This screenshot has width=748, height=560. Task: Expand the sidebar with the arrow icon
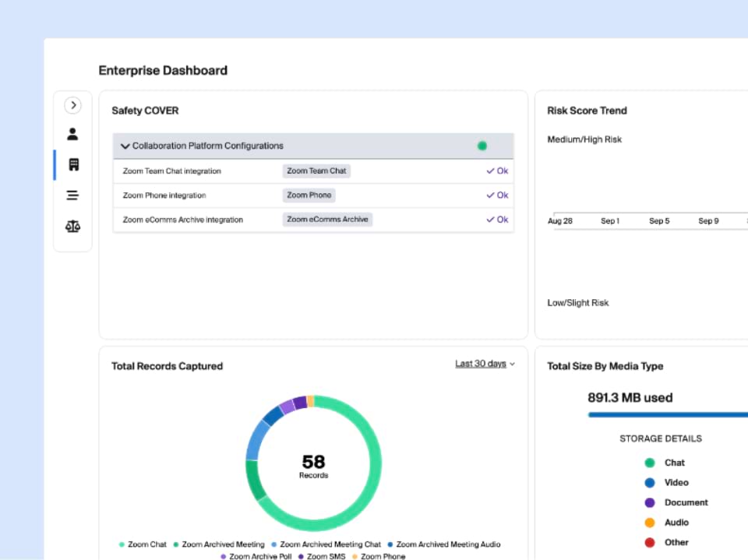pyautogui.click(x=72, y=105)
